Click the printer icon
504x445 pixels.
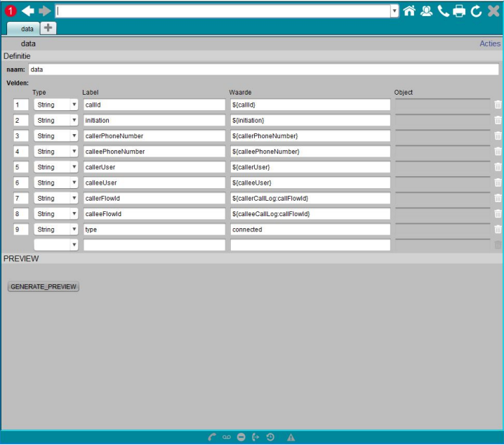[x=459, y=11]
